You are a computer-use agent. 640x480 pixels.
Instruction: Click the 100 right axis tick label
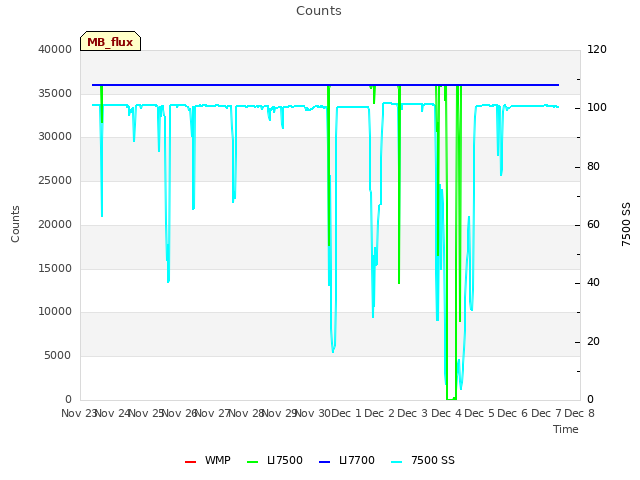(x=597, y=108)
